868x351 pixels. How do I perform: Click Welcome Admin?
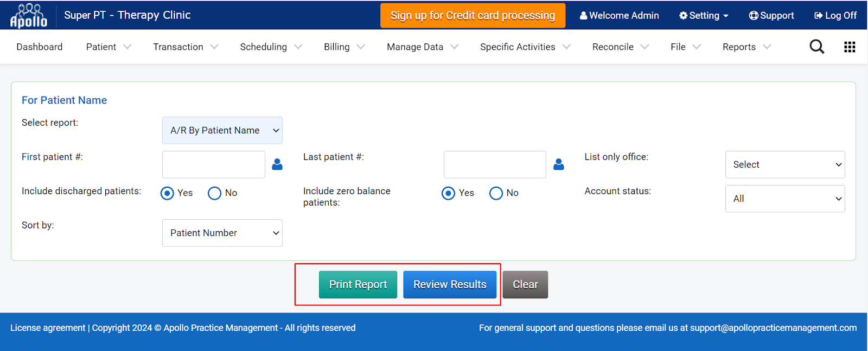620,16
